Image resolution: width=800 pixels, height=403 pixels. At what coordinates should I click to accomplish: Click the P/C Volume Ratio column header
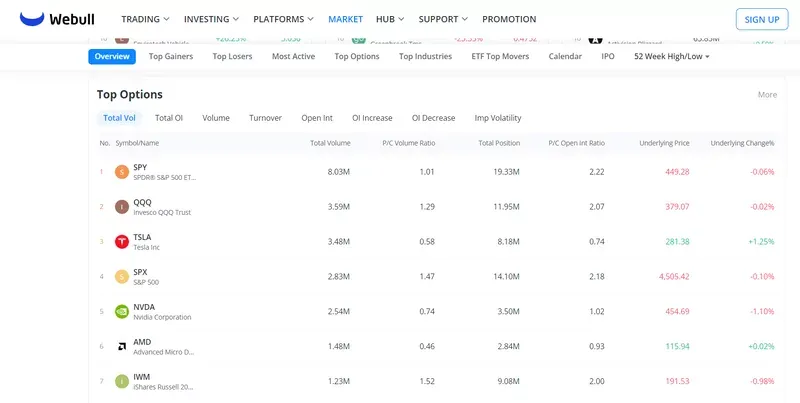[x=409, y=143]
